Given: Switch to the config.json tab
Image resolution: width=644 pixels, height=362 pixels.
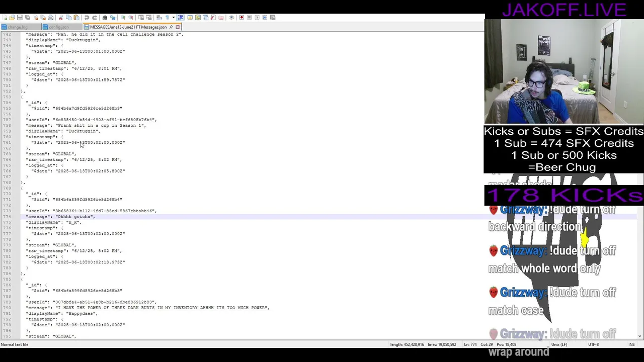Looking at the screenshot, I should coord(62,27).
